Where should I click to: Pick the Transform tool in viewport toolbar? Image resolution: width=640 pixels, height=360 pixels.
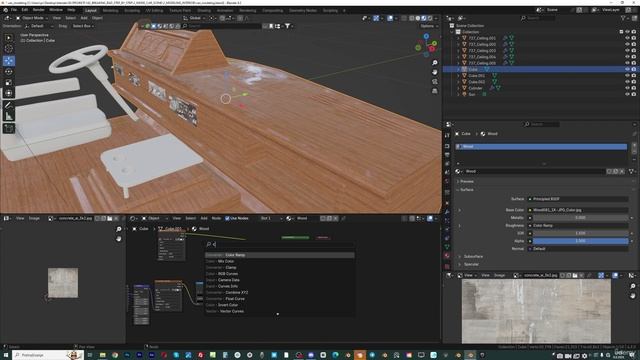tap(9, 93)
